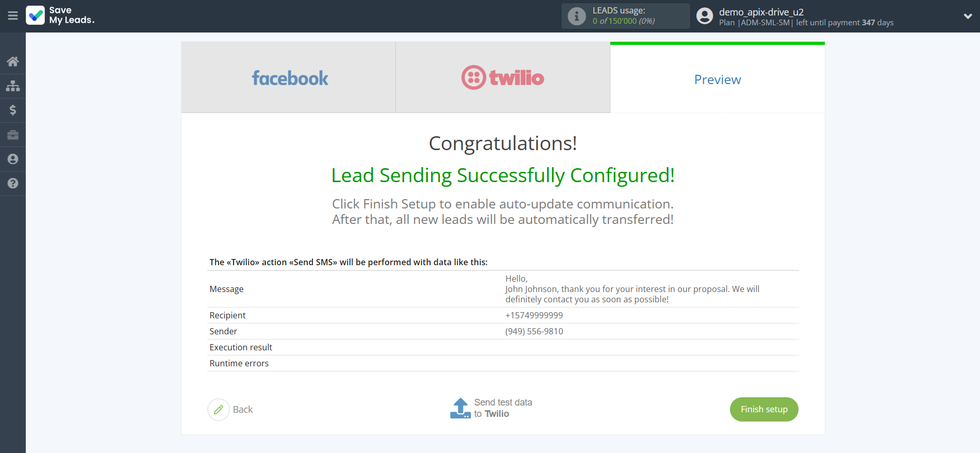Screen dimensions: 980x453
Task: Open the hamburger menu
Action: click(13, 16)
